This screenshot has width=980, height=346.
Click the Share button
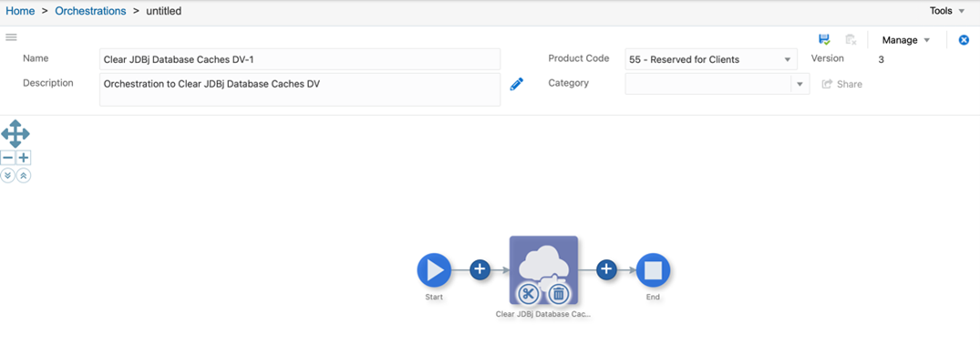click(841, 84)
